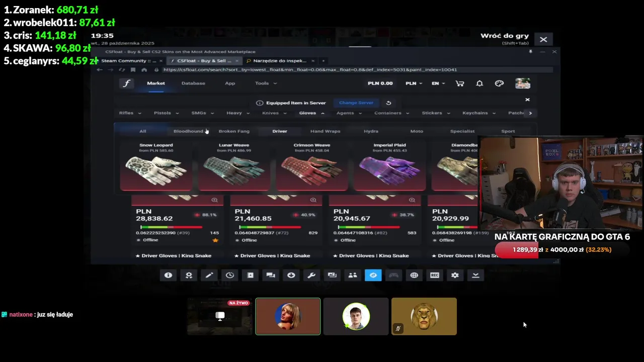Image resolution: width=644 pixels, height=362 pixels.
Task: Open the guides icon in overlay toolbar
Action: tap(250, 275)
